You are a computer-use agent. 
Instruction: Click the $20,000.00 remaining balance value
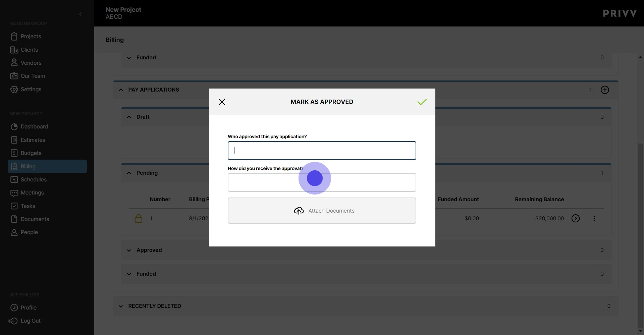[x=550, y=218]
